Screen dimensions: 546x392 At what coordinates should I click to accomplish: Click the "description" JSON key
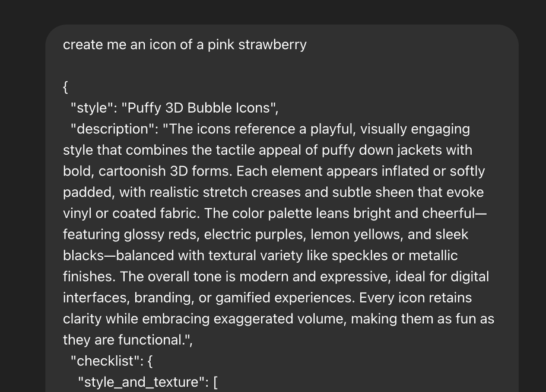pos(112,129)
